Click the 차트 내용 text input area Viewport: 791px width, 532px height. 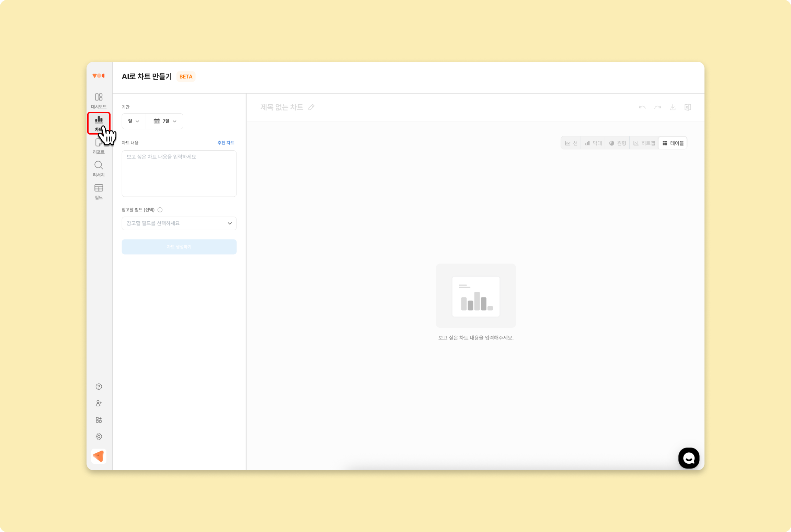(x=179, y=174)
